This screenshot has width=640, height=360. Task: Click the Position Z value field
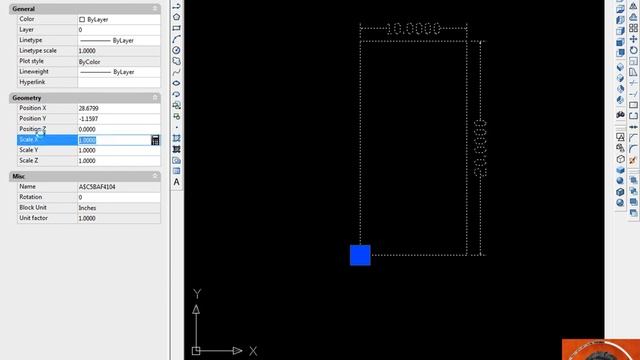click(119, 129)
